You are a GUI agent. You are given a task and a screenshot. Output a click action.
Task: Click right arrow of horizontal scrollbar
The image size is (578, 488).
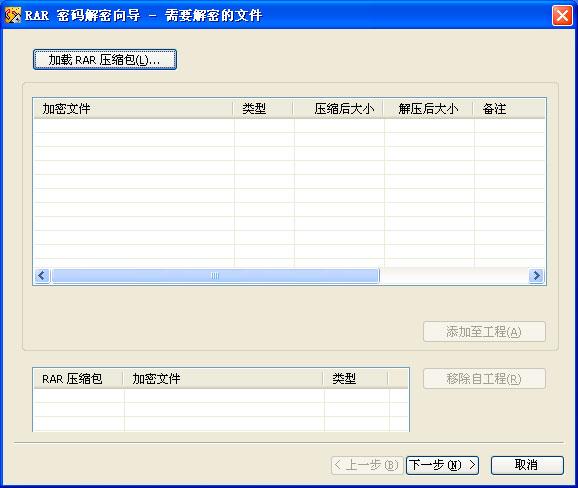[x=536, y=275]
